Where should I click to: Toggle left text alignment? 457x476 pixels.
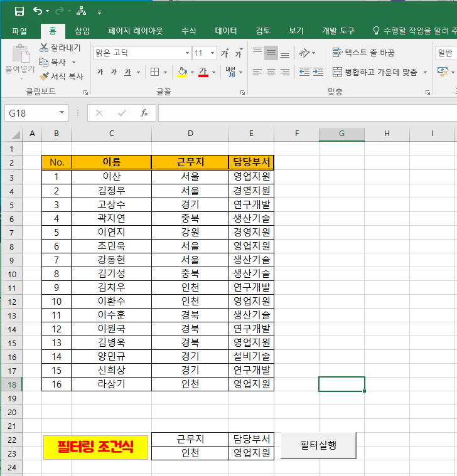(x=257, y=72)
